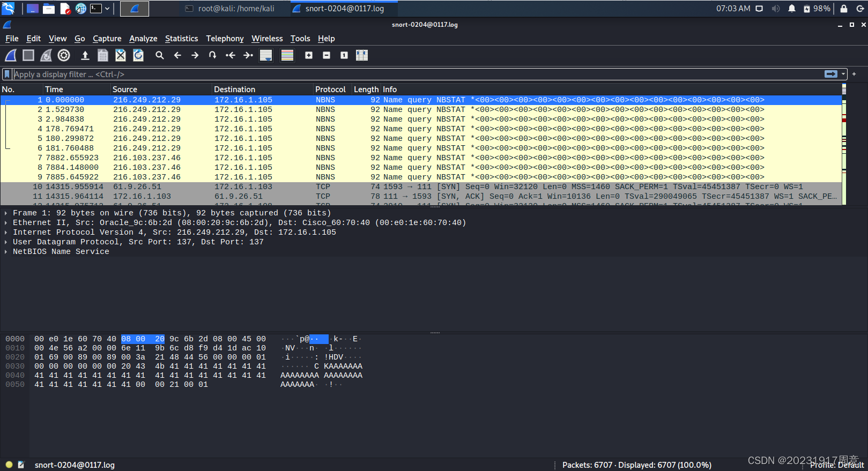Viewport: 868px width, 471px height.
Task: Switch to root@kali terminal taskbar window
Action: pyautogui.click(x=230, y=9)
